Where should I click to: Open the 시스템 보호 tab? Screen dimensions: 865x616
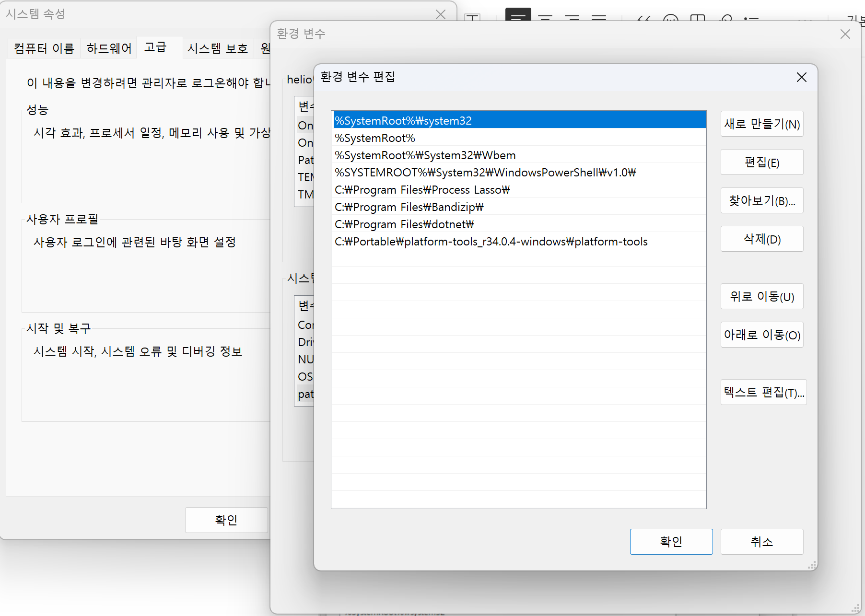(x=218, y=48)
